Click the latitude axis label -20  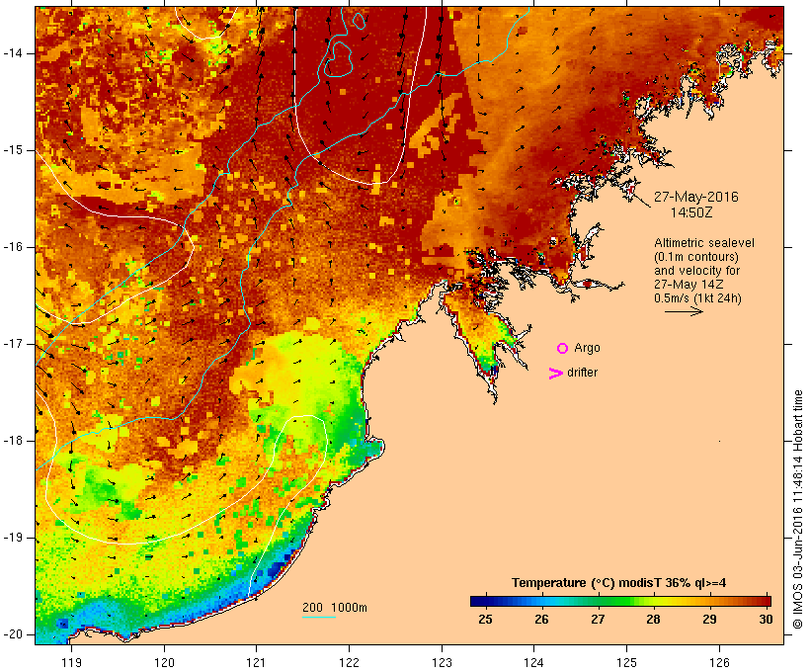pyautogui.click(x=13, y=634)
